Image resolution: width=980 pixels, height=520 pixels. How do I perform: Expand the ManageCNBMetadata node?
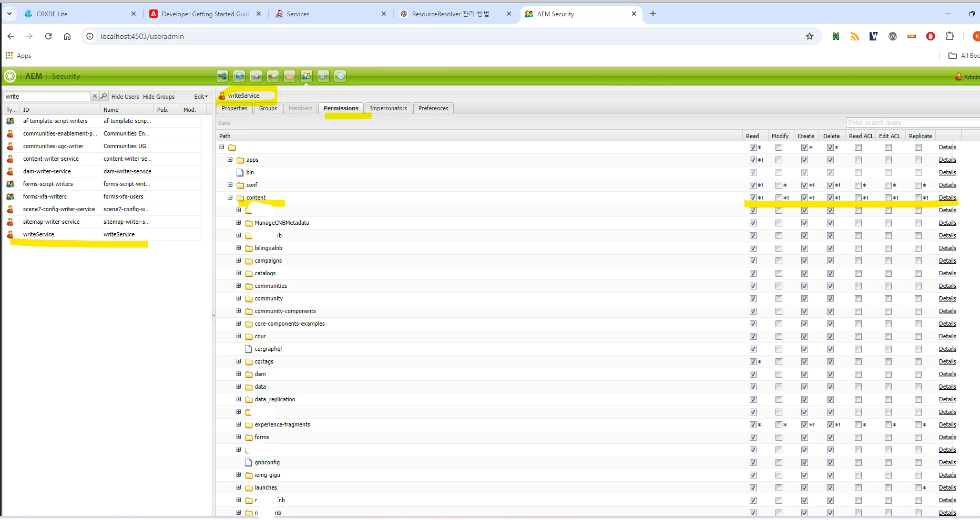click(238, 223)
